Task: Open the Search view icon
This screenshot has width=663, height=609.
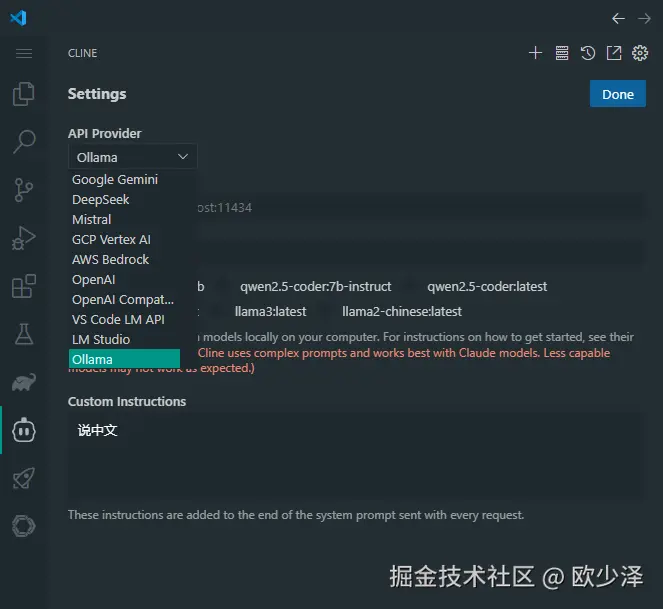Action: click(24, 142)
